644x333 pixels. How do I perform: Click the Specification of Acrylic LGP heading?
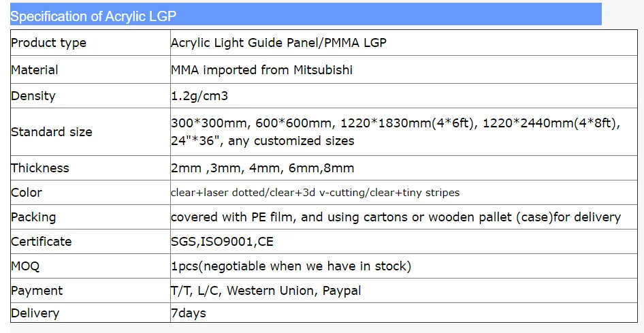coord(93,16)
